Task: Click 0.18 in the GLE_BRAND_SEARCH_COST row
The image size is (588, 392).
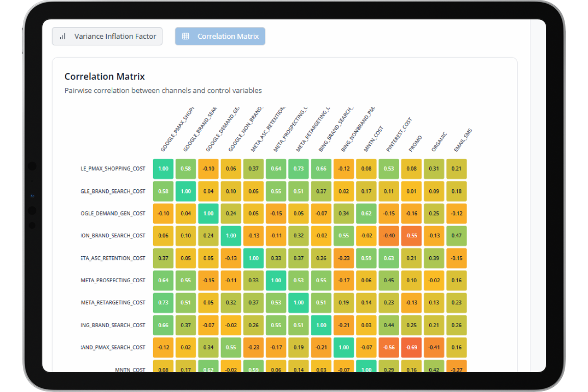Action: click(456, 191)
